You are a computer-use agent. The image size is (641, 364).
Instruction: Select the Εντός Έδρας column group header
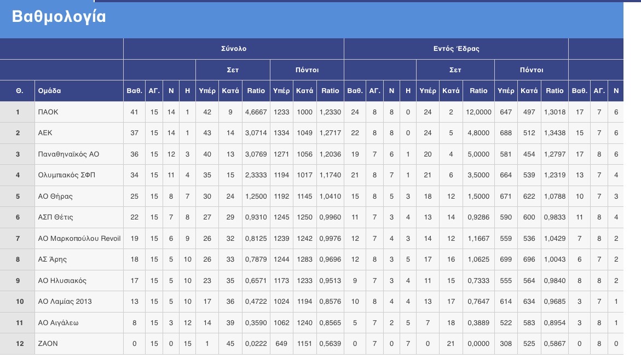(x=456, y=49)
